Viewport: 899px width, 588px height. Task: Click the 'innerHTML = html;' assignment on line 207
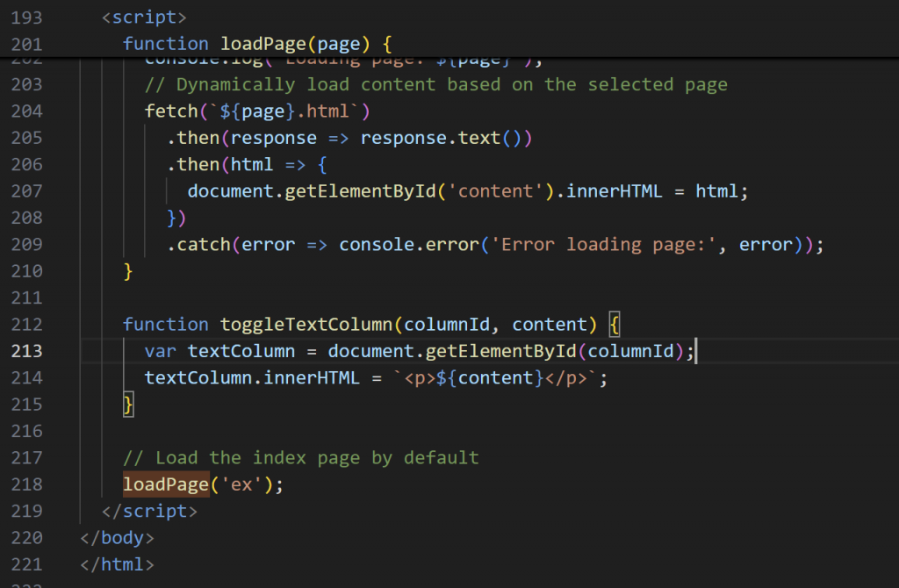(x=657, y=190)
